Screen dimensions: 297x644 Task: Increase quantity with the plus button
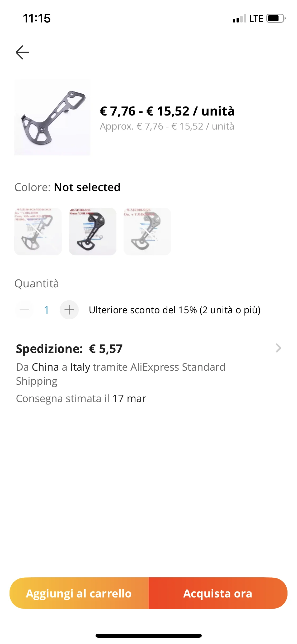69,310
